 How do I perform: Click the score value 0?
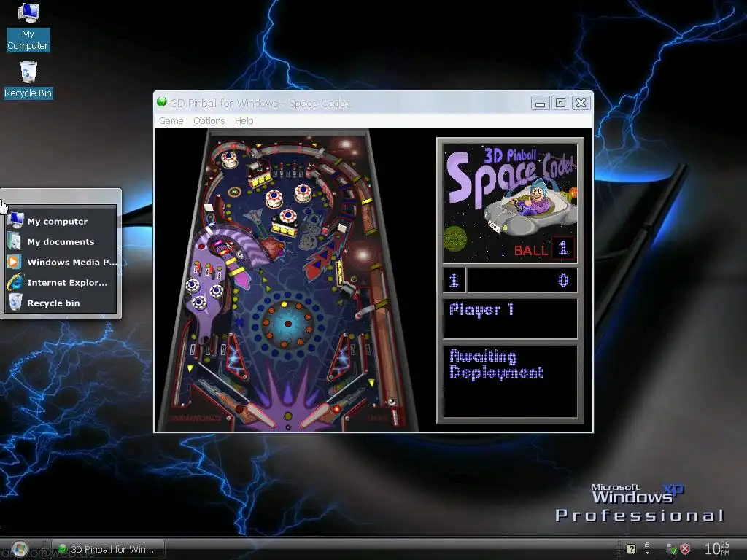tap(563, 281)
